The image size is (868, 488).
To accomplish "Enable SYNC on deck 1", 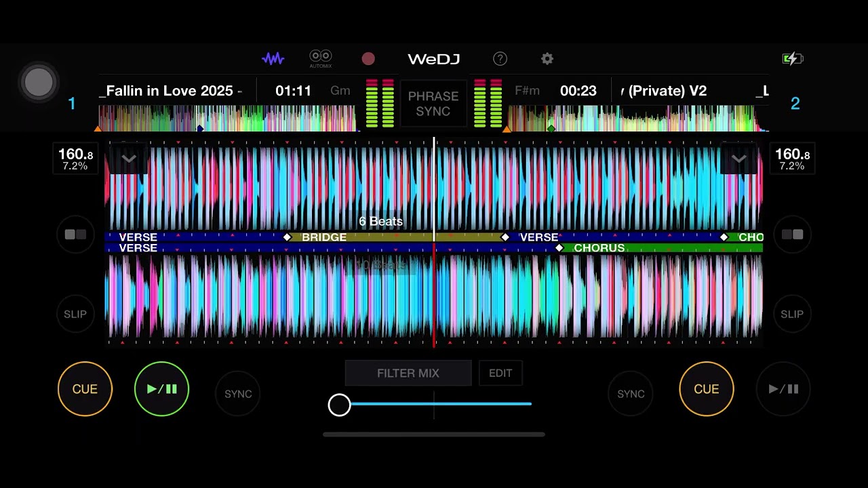I will [238, 394].
